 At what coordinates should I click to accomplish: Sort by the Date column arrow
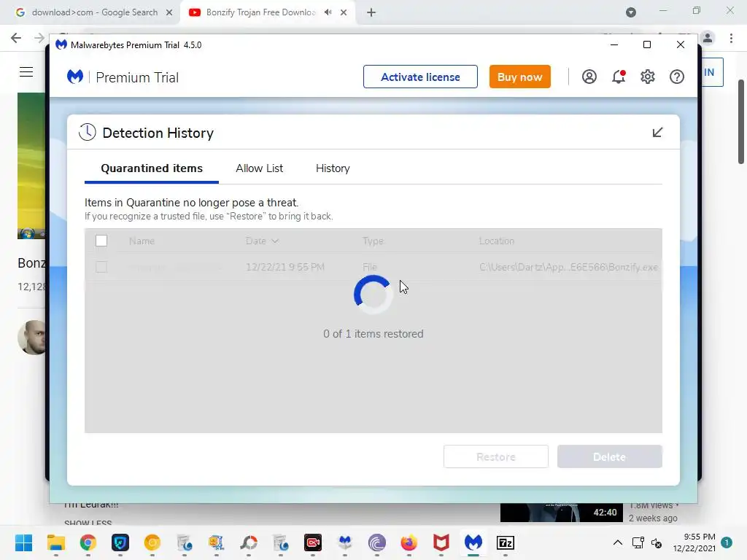[275, 241]
